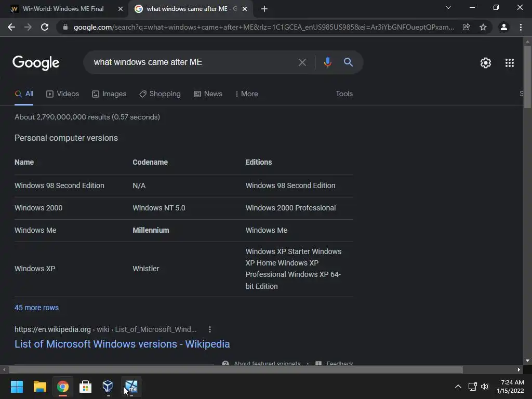Open search Tools options
Screen dimensions: 532x399
344,94
